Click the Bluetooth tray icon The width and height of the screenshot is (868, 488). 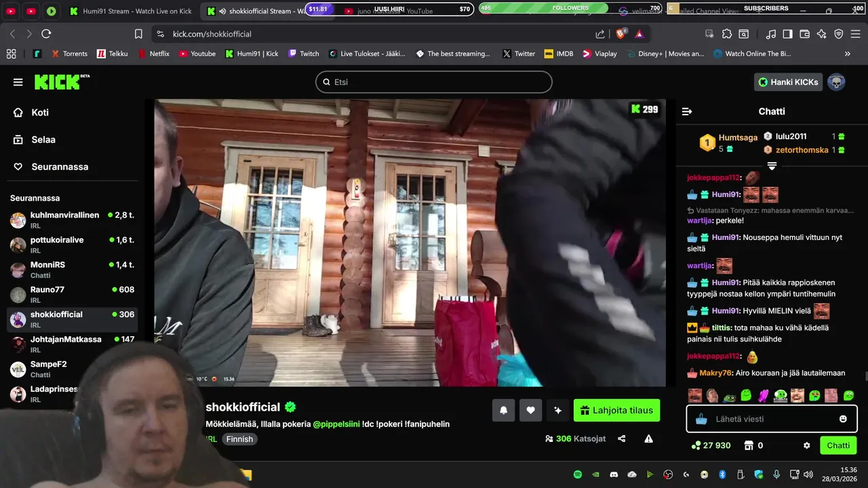point(722,474)
